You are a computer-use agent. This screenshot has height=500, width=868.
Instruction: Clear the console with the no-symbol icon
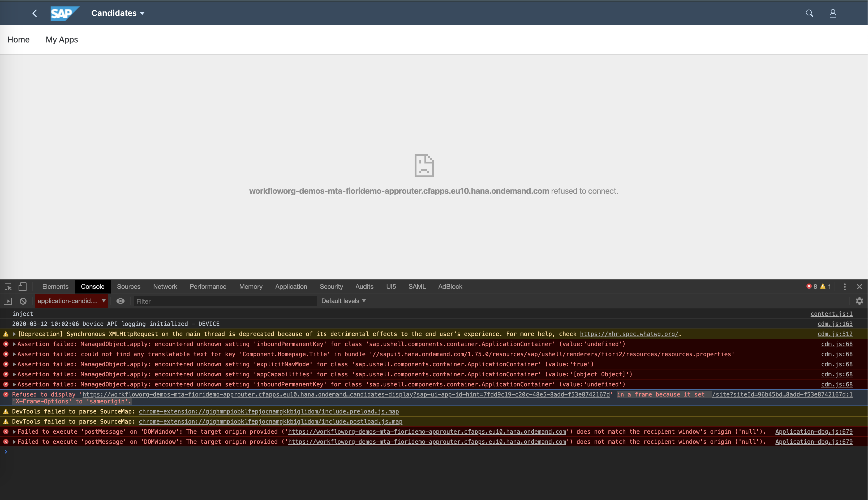(23, 301)
